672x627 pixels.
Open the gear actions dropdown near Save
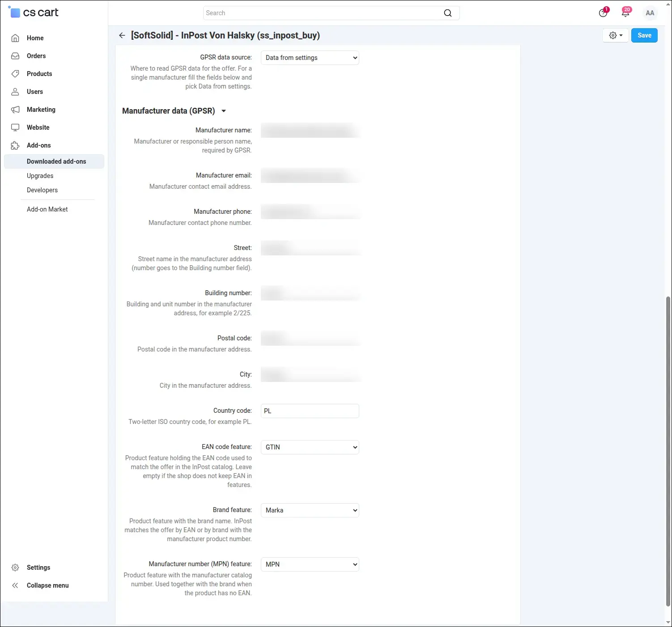pyautogui.click(x=616, y=35)
